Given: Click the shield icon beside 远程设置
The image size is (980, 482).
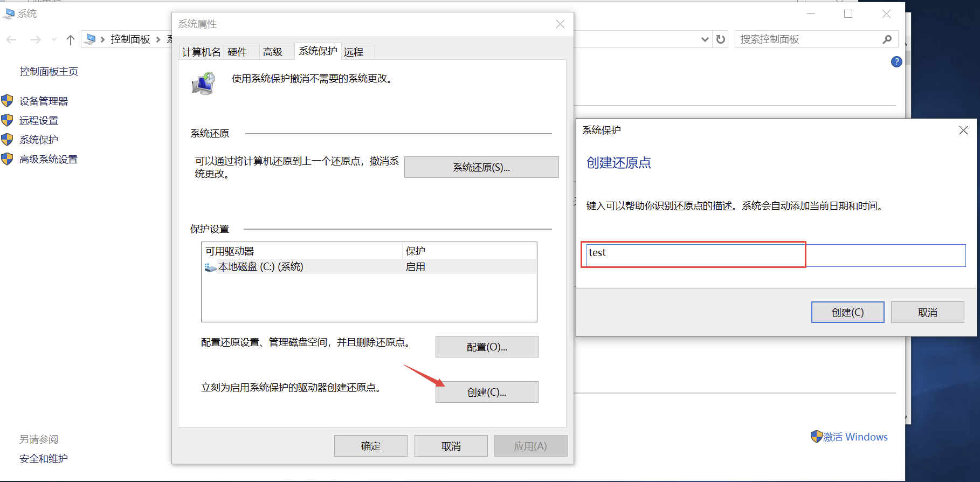Looking at the screenshot, I should click(x=7, y=120).
